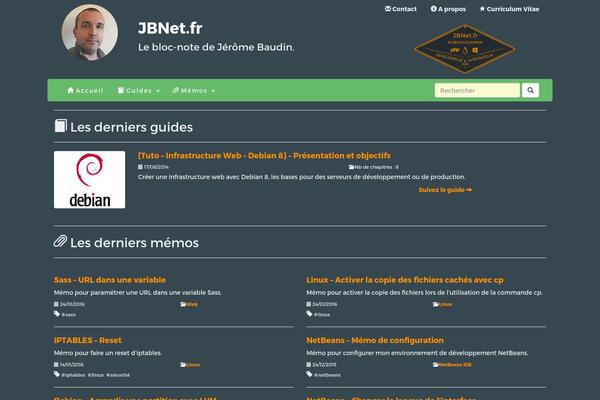This screenshot has height=400, width=600.
Task: Open 'NetBeans - Mémo de configuration'
Action: click(x=375, y=340)
